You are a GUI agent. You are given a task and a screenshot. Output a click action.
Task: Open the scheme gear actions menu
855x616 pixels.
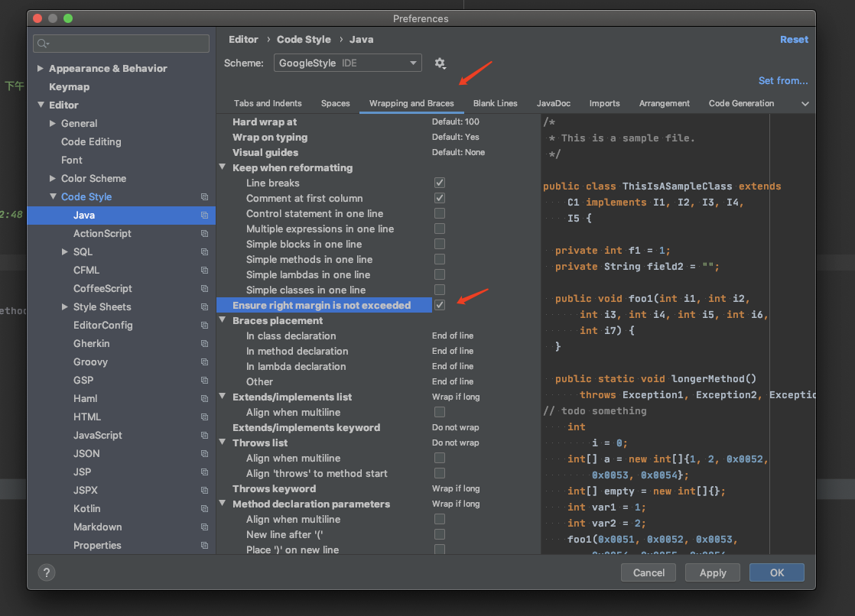440,63
